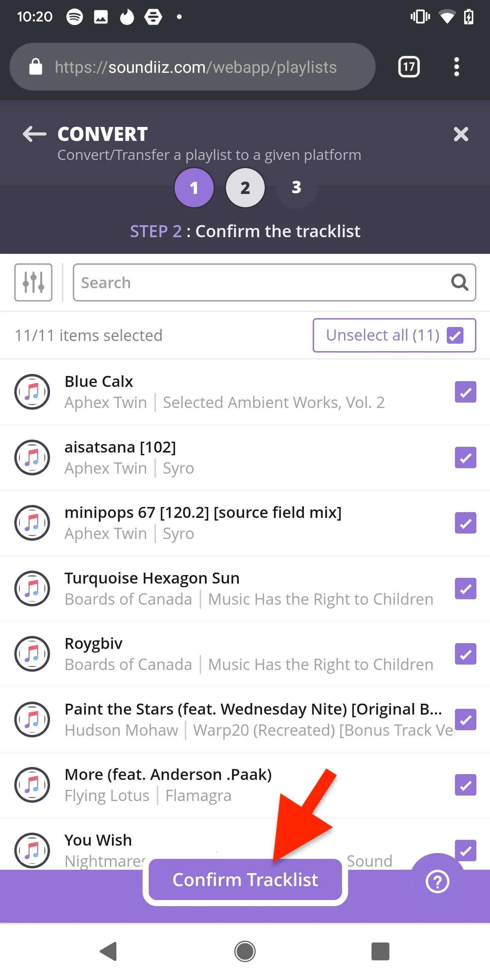This screenshot has height=980, width=490.
Task: Uncheck the Roygbiv checkbox
Action: [x=465, y=654]
